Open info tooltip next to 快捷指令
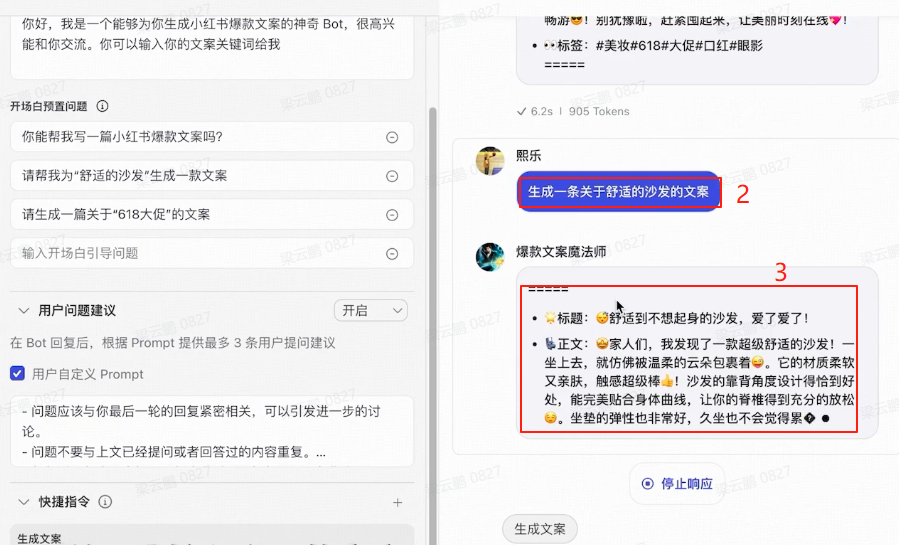Screen dimensions: 899x545 [x=105, y=502]
